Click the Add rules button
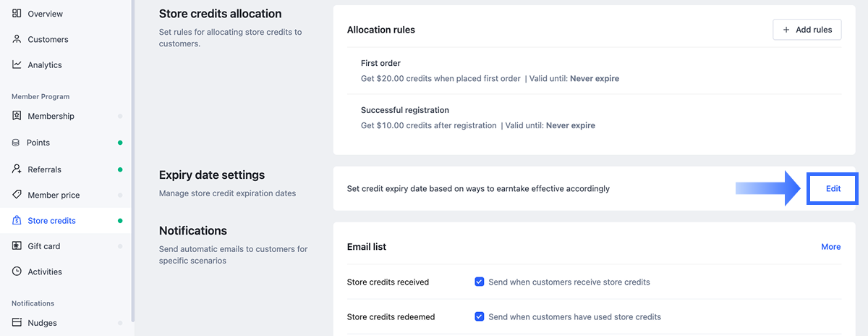The width and height of the screenshot is (868, 336). pyautogui.click(x=807, y=30)
